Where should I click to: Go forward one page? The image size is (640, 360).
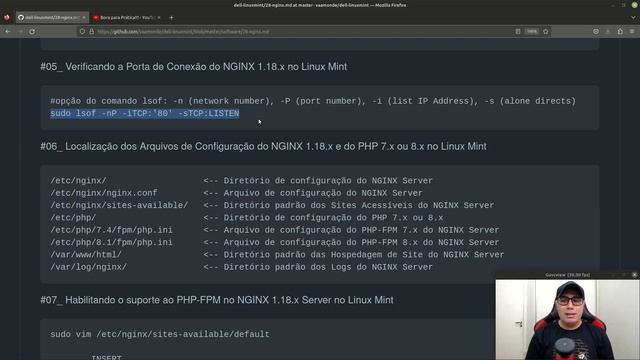click(x=20, y=31)
